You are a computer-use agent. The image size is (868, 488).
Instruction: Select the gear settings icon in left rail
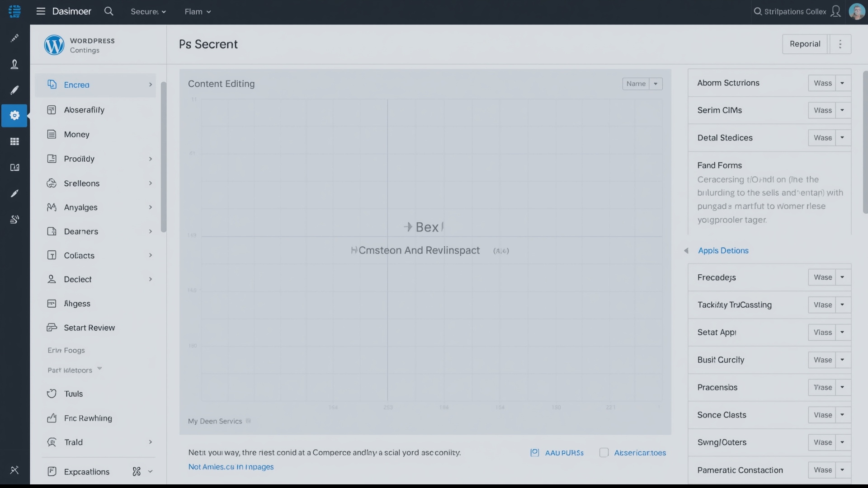point(14,116)
